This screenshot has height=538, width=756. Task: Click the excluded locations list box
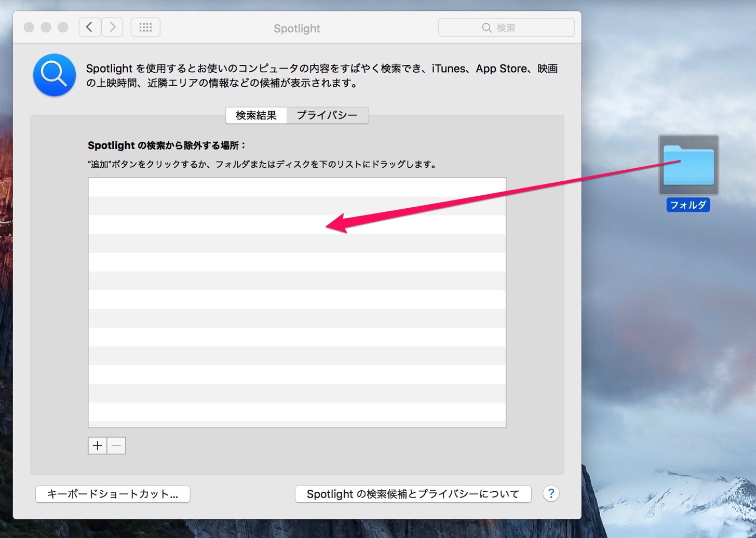(297, 303)
